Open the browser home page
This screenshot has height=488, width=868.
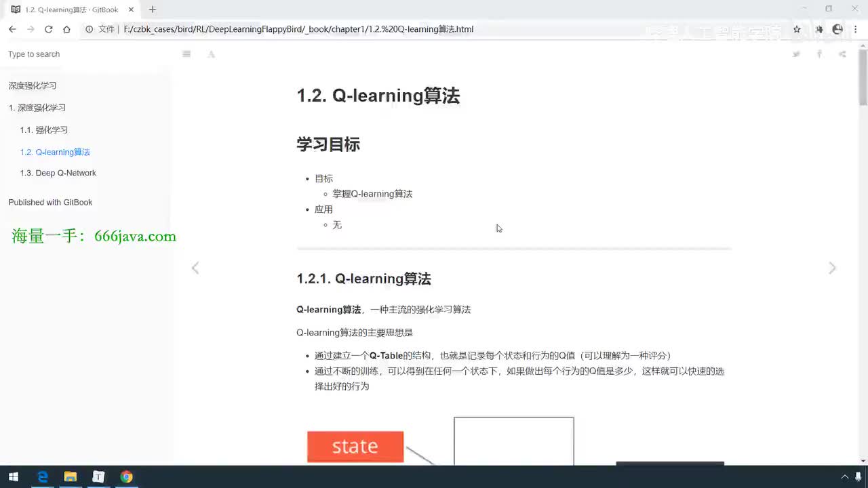(66, 29)
